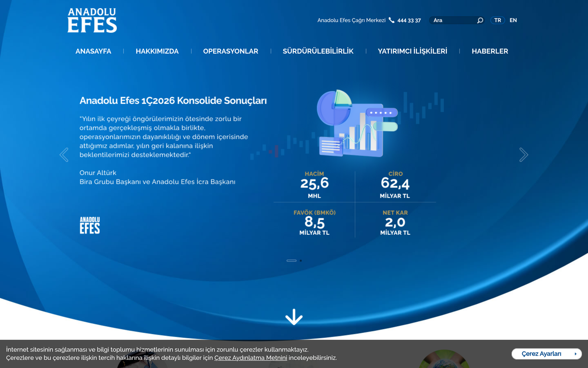This screenshot has height=368, width=588.
Task: Click the slide title 1Ç2026 Konsolide Sonuçları
Action: (x=173, y=101)
